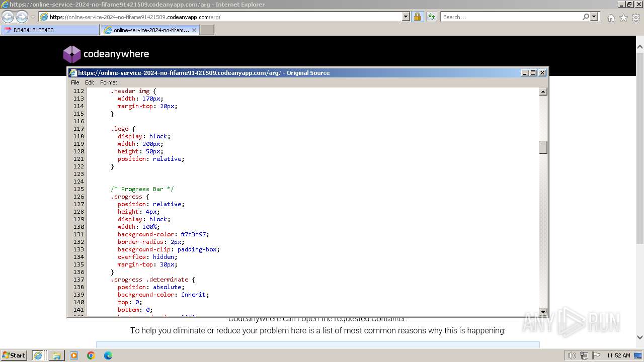Screen dimensions: 644x362
Task: Click the '/* Progress Bar */' comment
Action: tap(142, 189)
